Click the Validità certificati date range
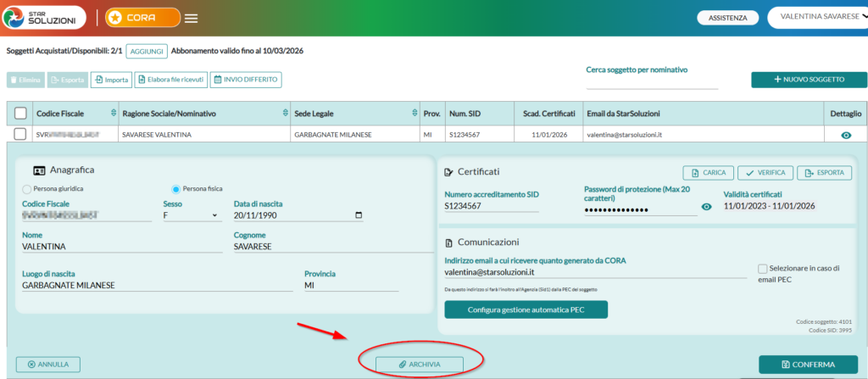Viewport: 868px width, 379px height. pyautogui.click(x=770, y=205)
